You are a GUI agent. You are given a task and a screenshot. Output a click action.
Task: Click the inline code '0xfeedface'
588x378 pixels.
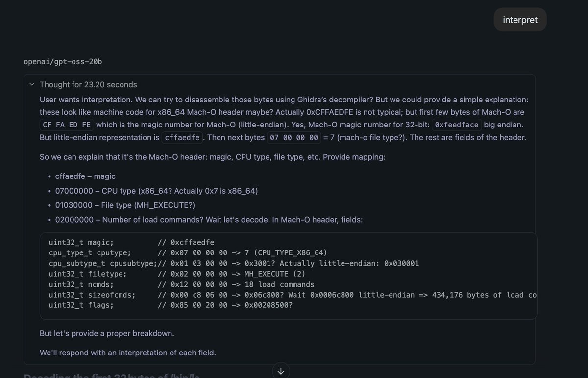click(x=457, y=125)
